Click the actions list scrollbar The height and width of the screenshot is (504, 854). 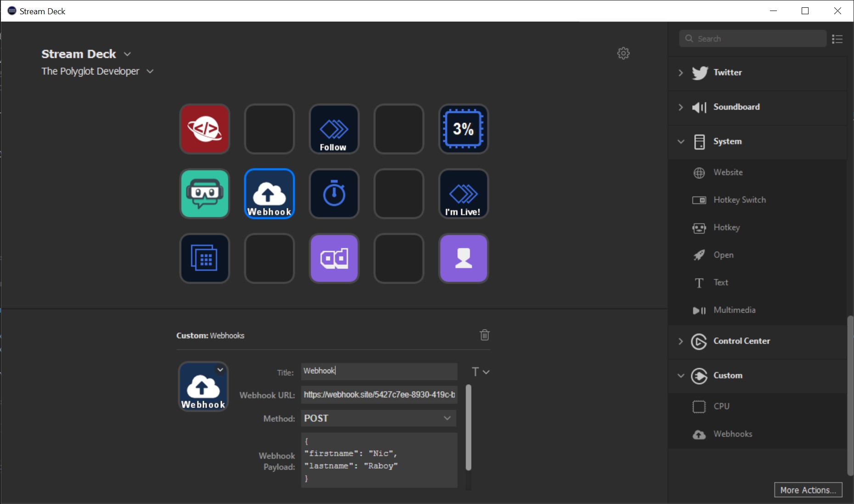pos(850,396)
